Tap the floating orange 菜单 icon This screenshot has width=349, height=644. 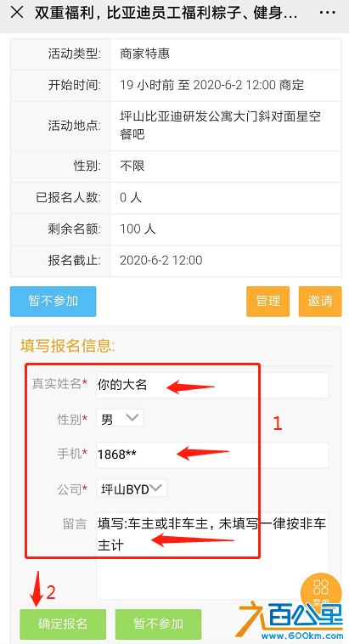321,591
